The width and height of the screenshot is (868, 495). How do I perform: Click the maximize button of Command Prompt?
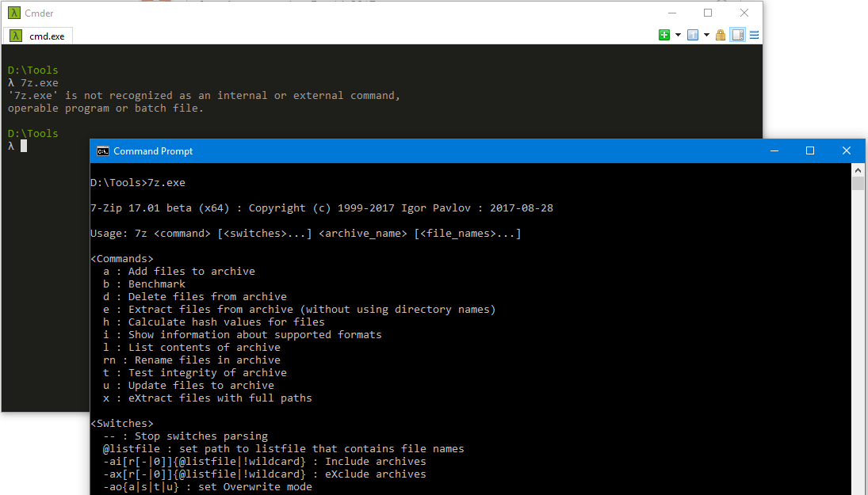click(810, 150)
